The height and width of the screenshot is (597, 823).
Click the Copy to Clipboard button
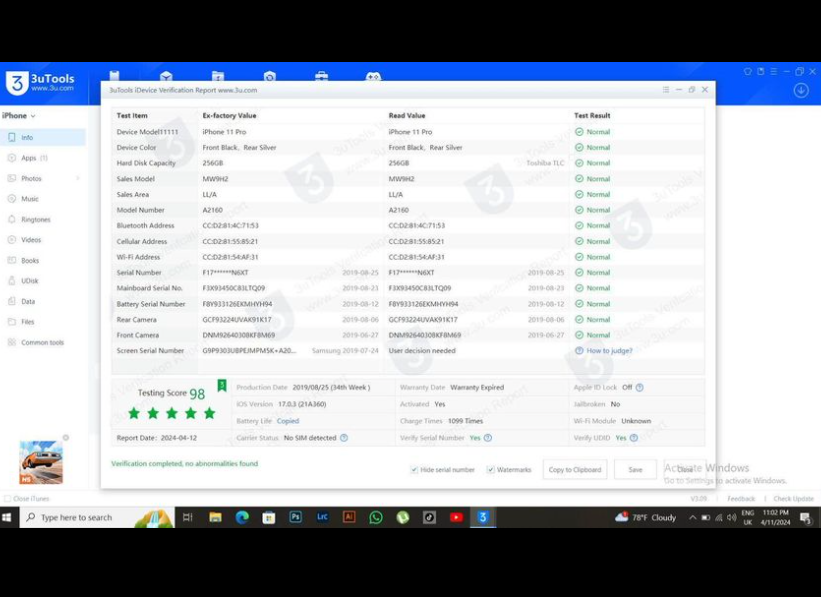click(x=575, y=469)
